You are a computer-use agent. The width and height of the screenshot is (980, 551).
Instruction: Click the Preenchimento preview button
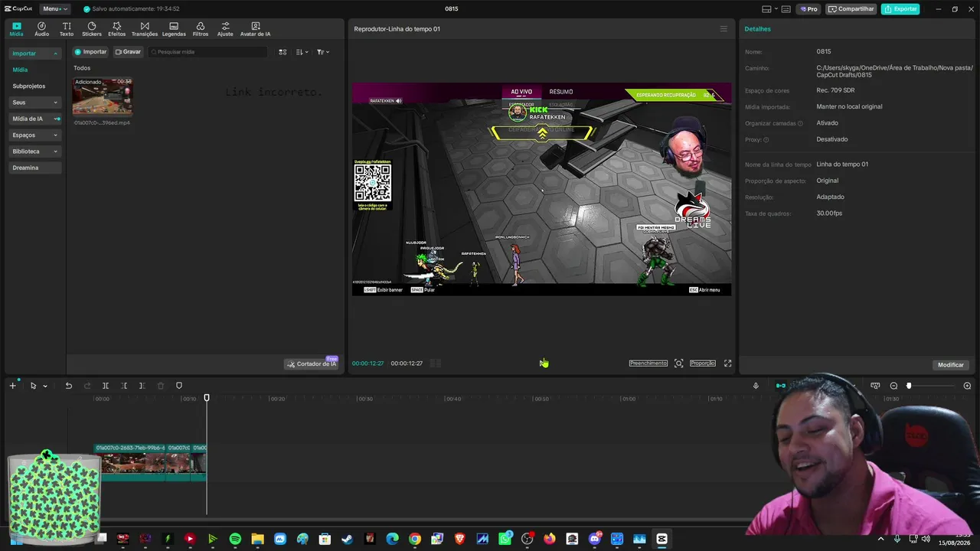coord(648,364)
